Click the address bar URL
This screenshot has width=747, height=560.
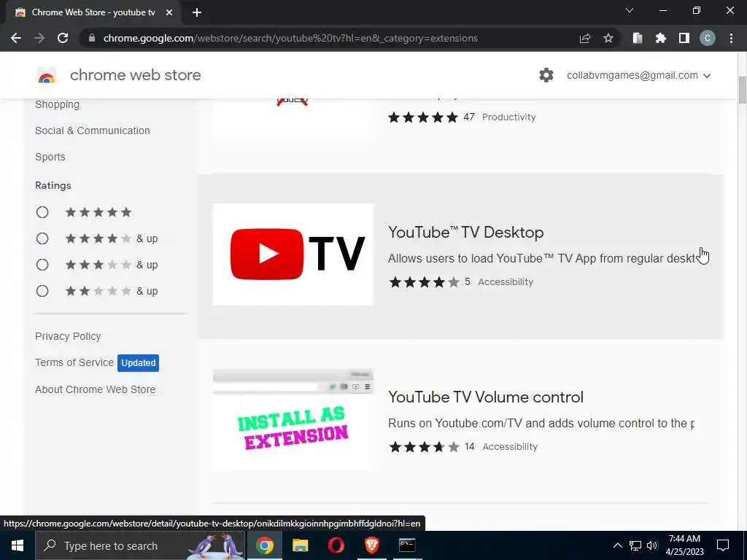290,38
